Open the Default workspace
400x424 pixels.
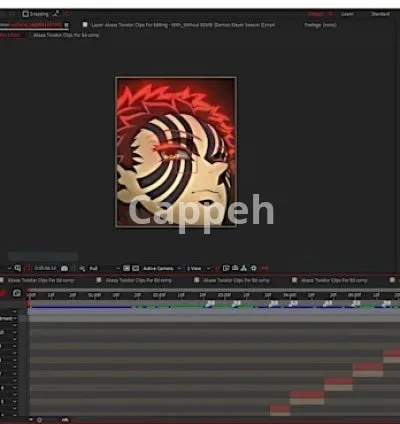315,14
